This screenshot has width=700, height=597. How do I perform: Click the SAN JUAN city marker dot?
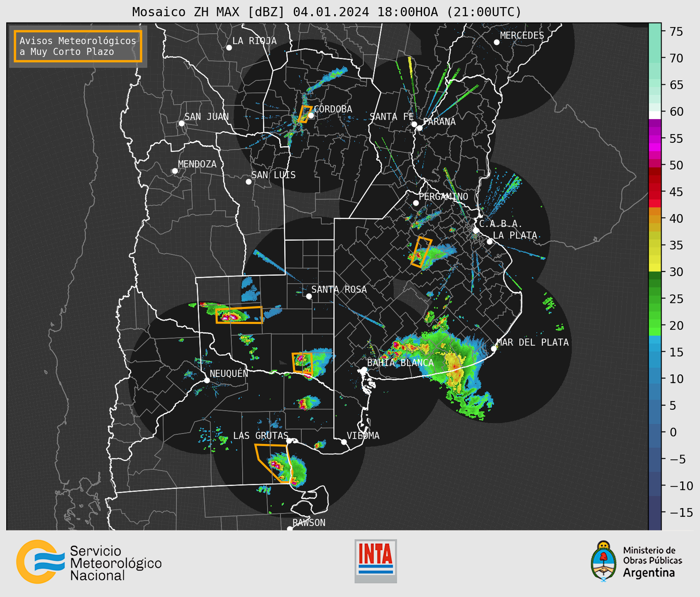[x=181, y=123]
